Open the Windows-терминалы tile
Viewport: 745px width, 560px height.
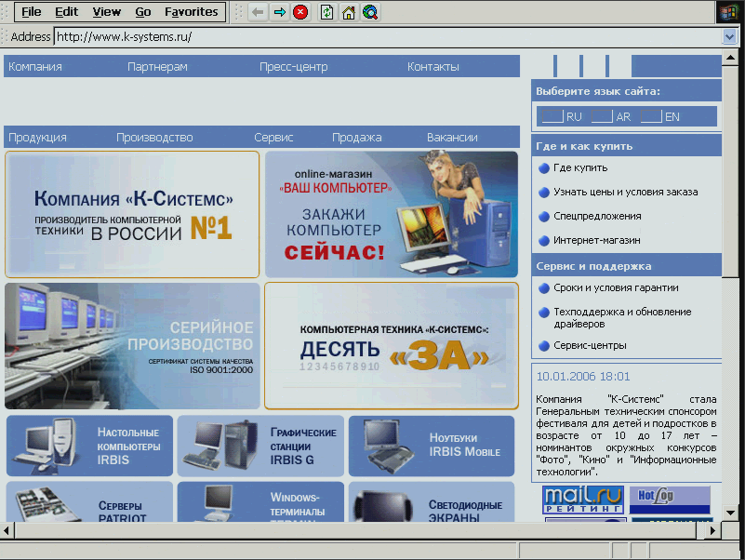260,502
